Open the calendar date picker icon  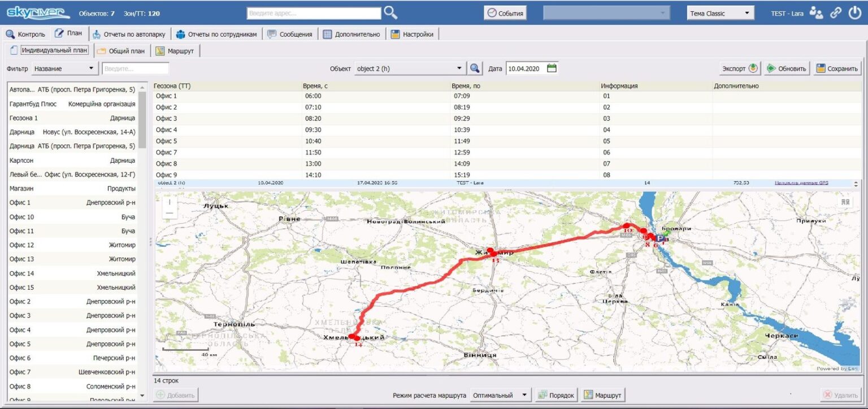click(552, 68)
